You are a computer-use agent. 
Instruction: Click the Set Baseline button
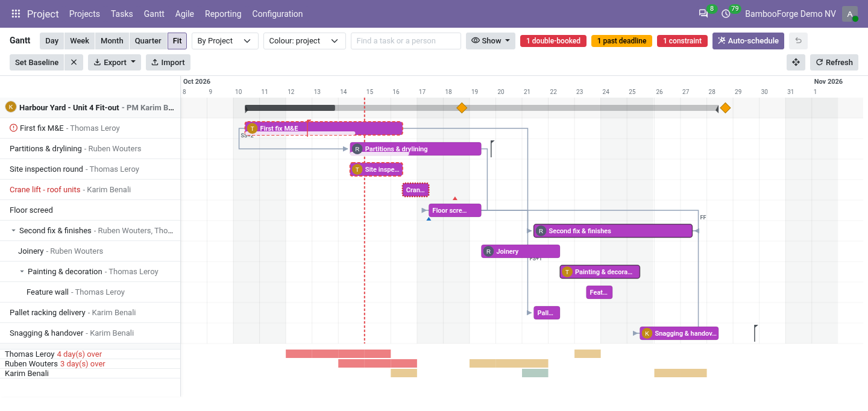pos(37,62)
